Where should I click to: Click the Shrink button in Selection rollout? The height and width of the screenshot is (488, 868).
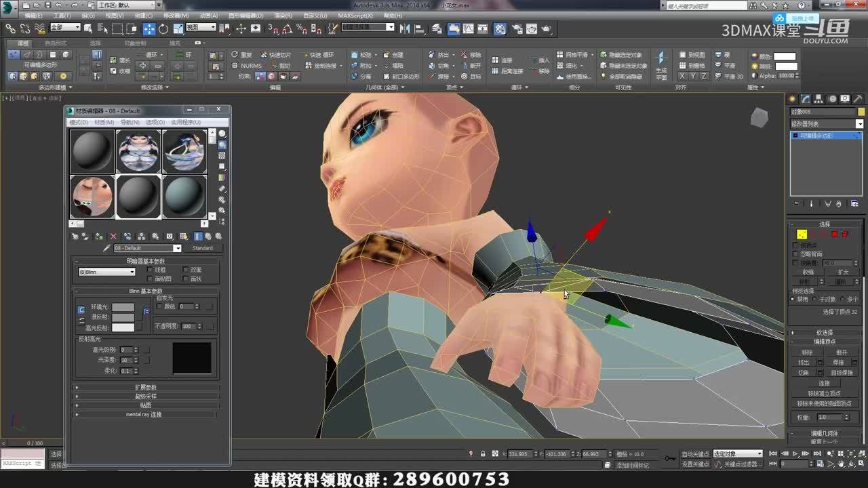coord(808,272)
